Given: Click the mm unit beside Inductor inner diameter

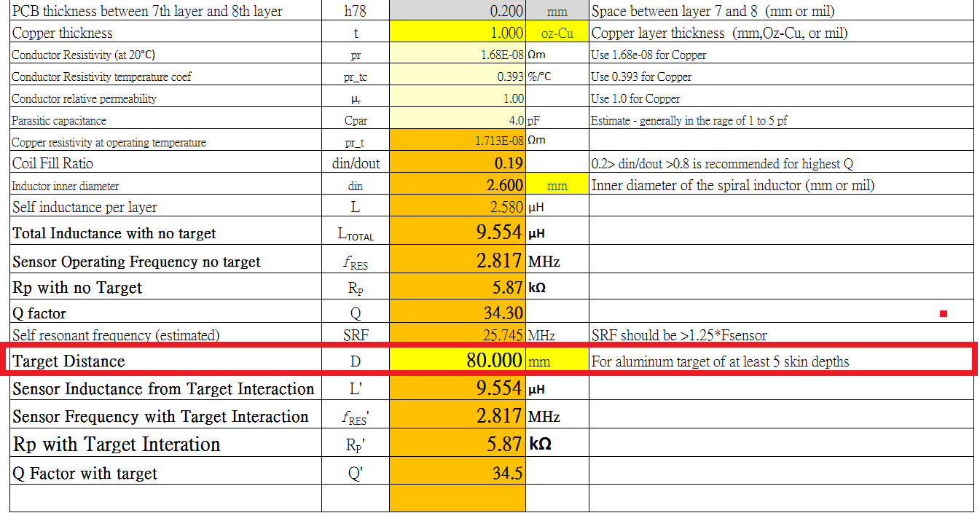Looking at the screenshot, I should tap(557, 186).
